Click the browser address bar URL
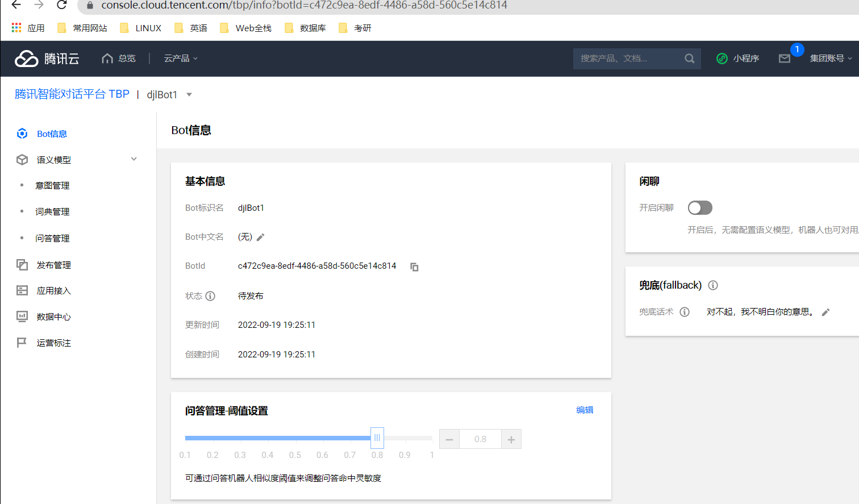Viewport: 859px width, 504px height. click(x=304, y=5)
